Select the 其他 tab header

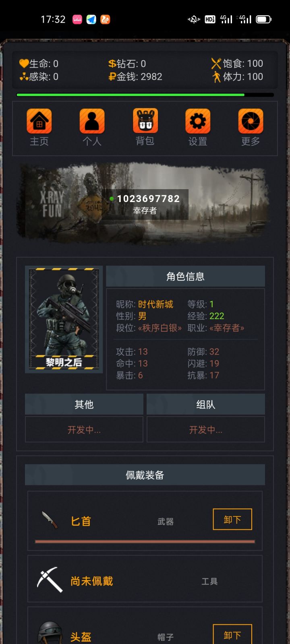84,404
